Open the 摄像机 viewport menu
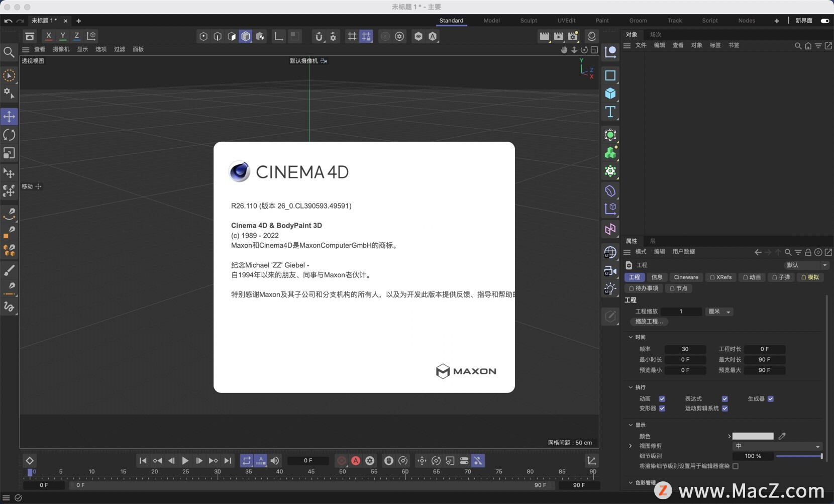 pos(61,49)
